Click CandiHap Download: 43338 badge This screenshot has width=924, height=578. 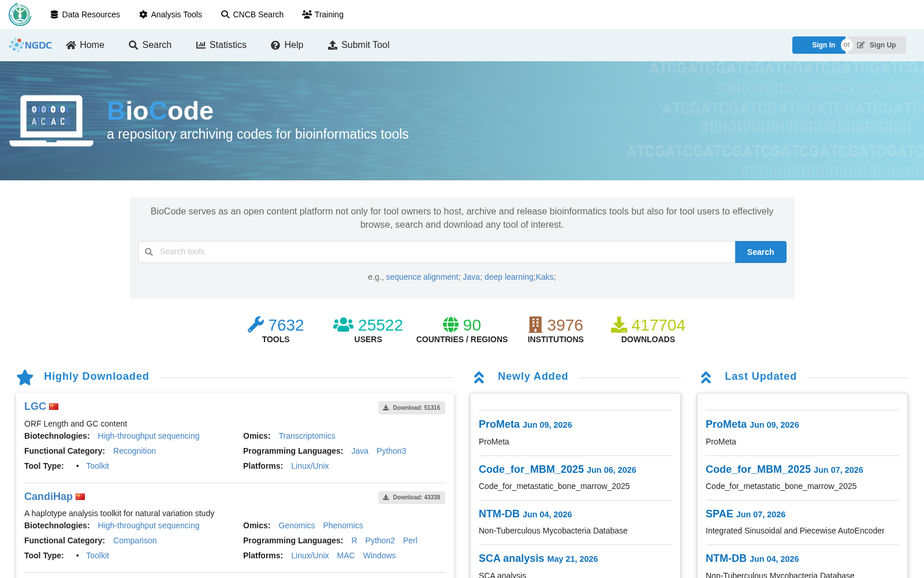(x=412, y=498)
